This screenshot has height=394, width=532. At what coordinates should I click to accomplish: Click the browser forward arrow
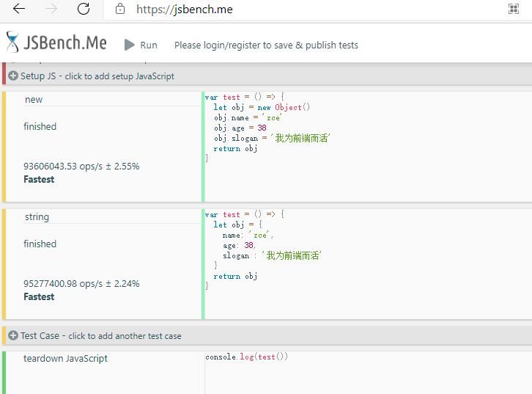51,9
